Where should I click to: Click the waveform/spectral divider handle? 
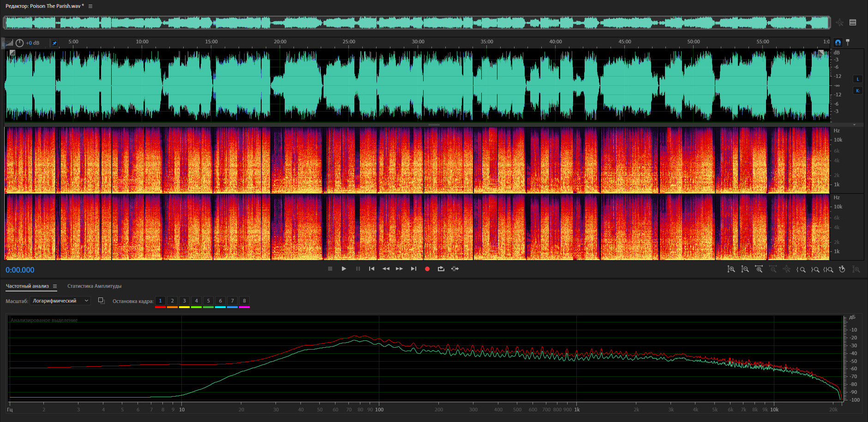tap(434, 125)
